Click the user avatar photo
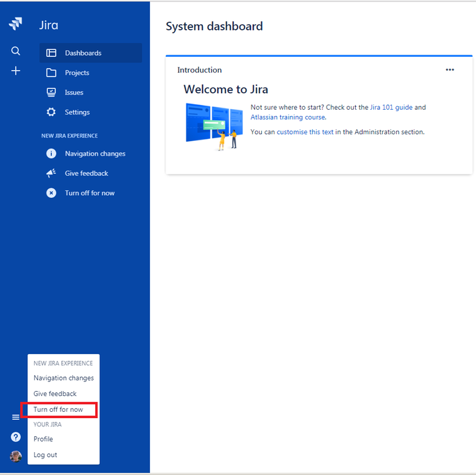Image resolution: width=476 pixels, height=475 pixels. tap(15, 456)
